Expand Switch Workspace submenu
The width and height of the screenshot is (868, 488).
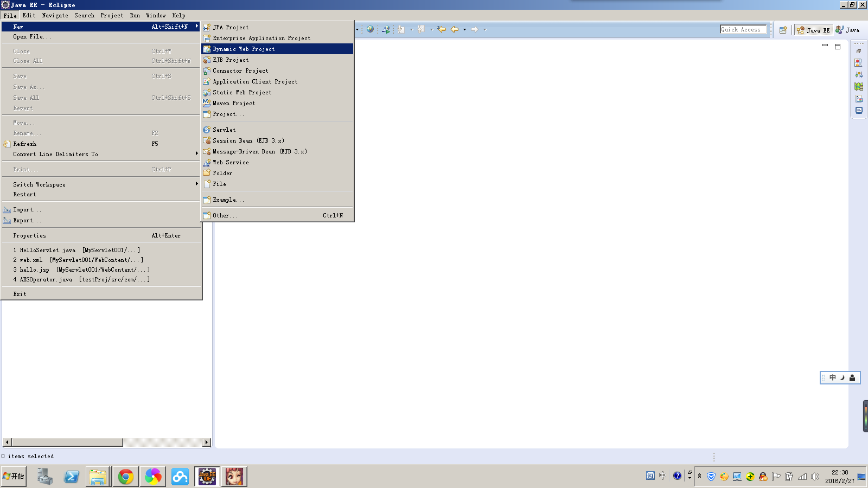(x=101, y=184)
